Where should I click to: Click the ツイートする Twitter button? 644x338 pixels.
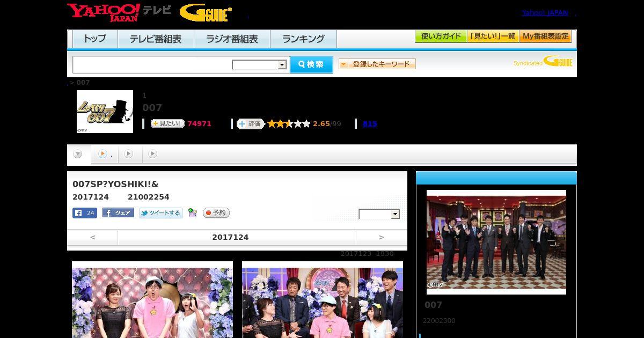pyautogui.click(x=161, y=213)
